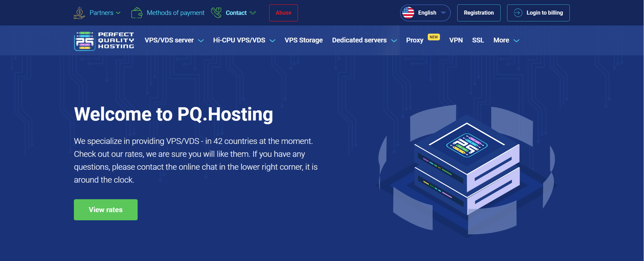Expand the Hi-CPU VPS/VDS menu

point(244,40)
